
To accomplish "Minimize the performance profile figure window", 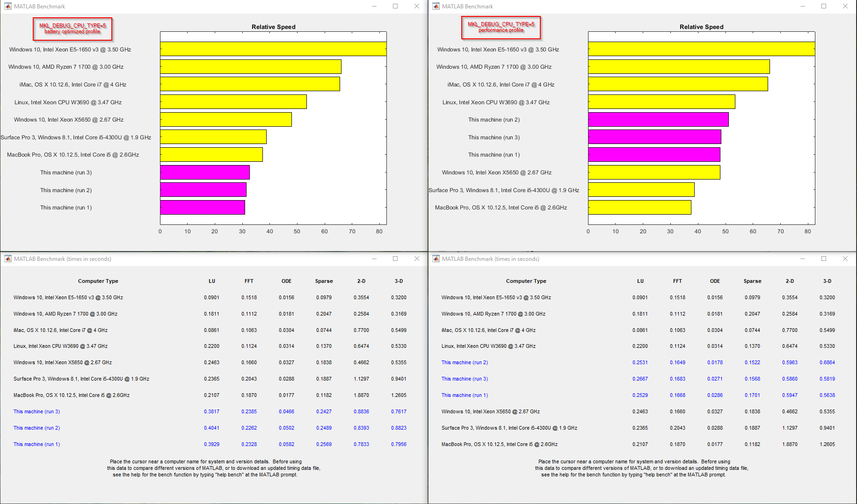I will click(803, 7).
